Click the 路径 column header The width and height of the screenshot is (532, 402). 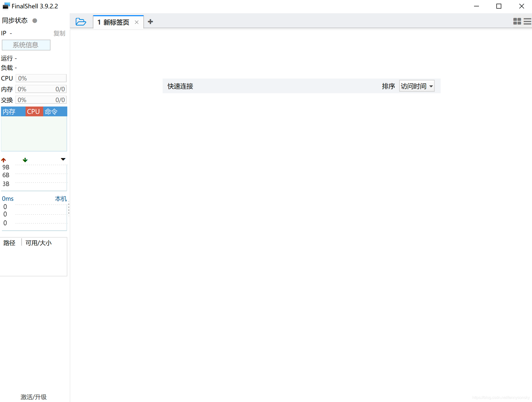pyautogui.click(x=9, y=243)
